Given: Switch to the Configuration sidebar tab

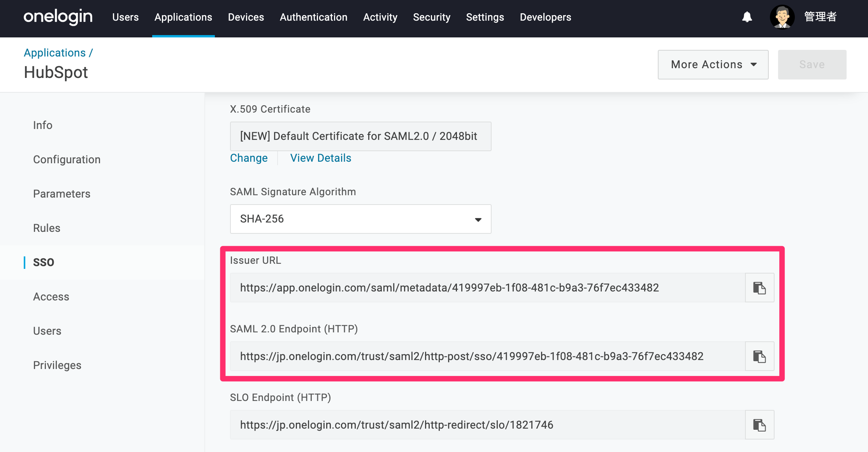Looking at the screenshot, I should click(67, 159).
